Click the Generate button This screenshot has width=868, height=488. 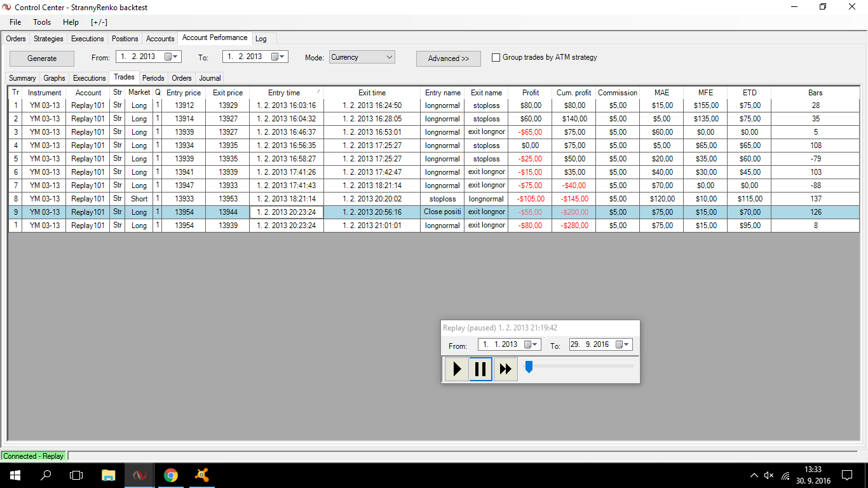tap(42, 58)
